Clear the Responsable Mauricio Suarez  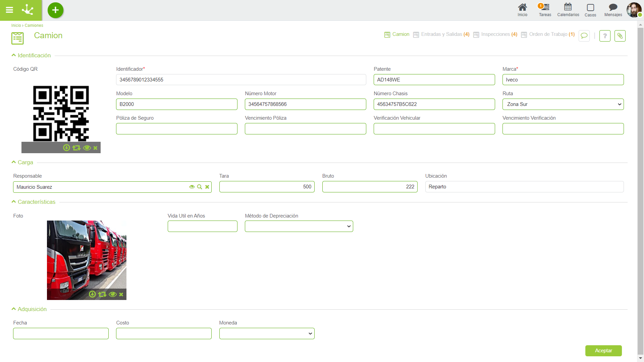coord(207,187)
